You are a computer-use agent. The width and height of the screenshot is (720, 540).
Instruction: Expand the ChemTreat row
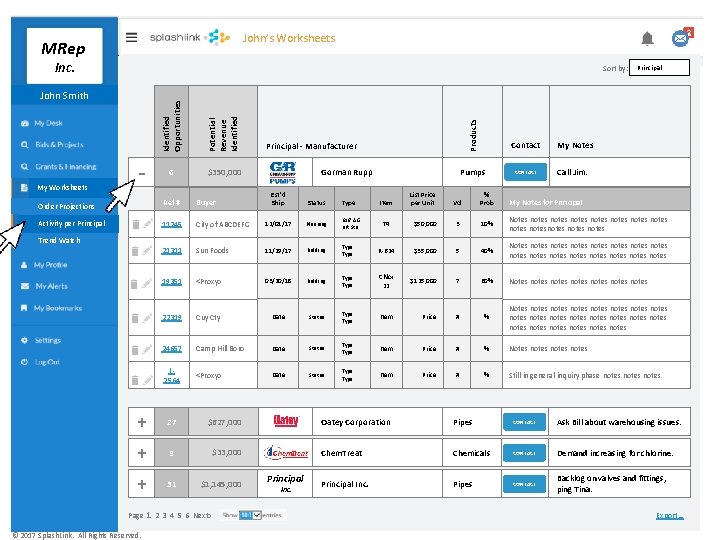coord(142,453)
